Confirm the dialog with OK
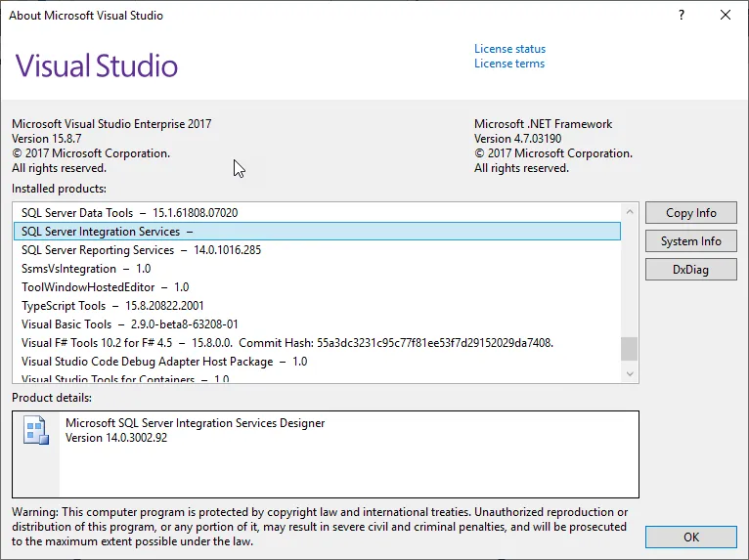This screenshot has height=560, width=749. (x=691, y=538)
